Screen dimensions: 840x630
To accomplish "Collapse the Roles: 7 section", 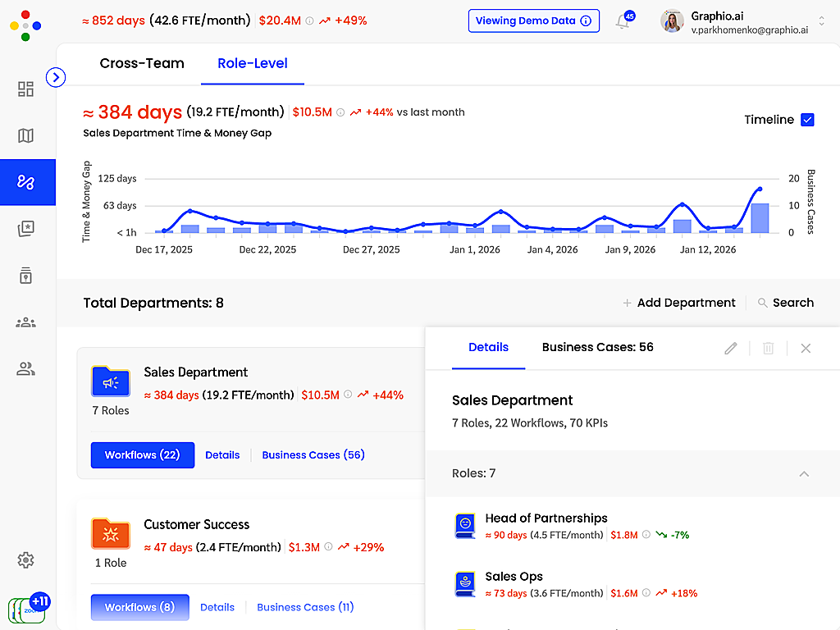I will 804,473.
